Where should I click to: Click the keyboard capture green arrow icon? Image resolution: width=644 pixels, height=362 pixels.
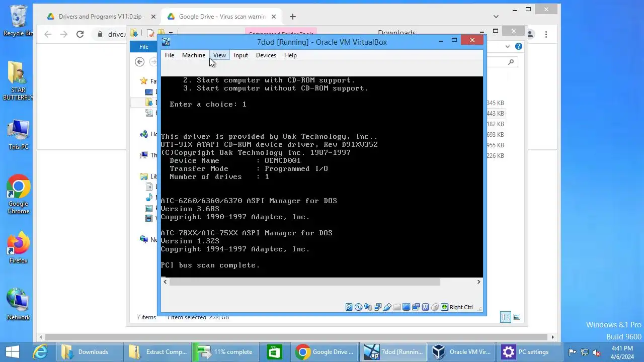point(444,307)
